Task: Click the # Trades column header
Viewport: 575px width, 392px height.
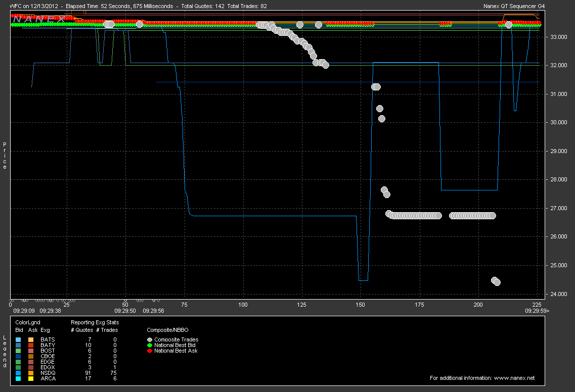Action: tap(107, 330)
